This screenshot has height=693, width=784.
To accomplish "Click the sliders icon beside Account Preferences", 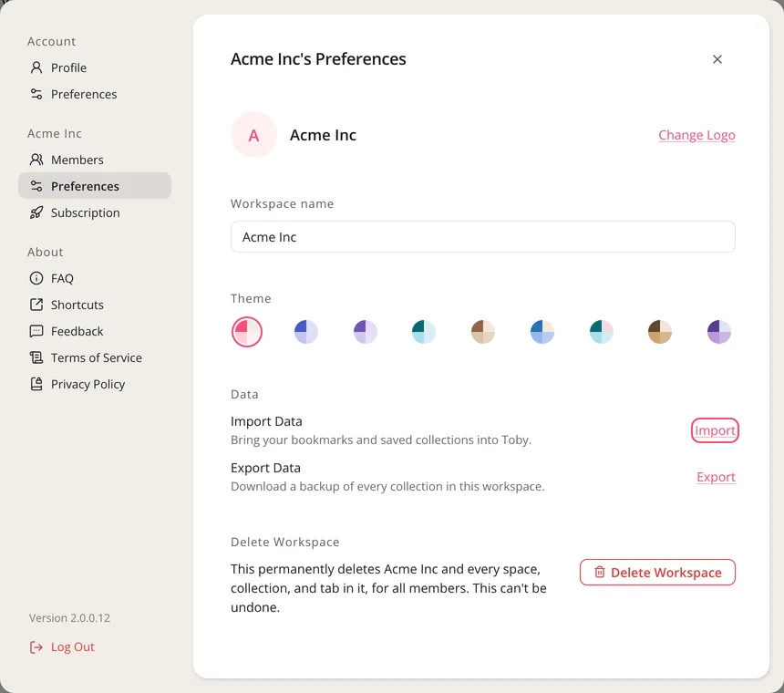I will (36, 94).
